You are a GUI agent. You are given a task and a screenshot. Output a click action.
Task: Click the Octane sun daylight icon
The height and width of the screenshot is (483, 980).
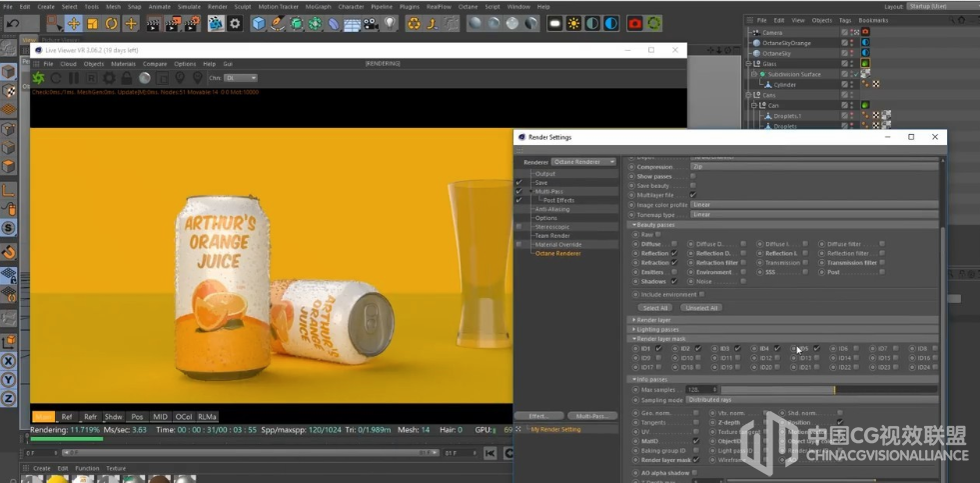click(573, 24)
